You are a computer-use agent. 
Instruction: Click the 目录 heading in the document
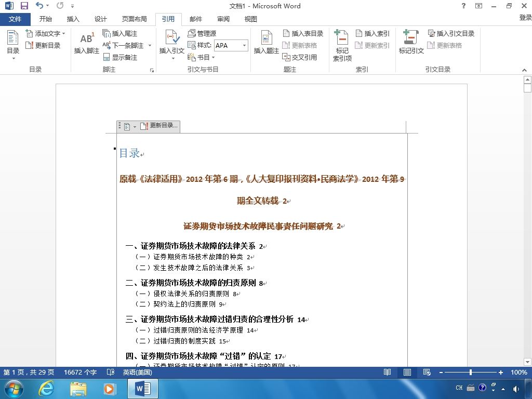[129, 153]
